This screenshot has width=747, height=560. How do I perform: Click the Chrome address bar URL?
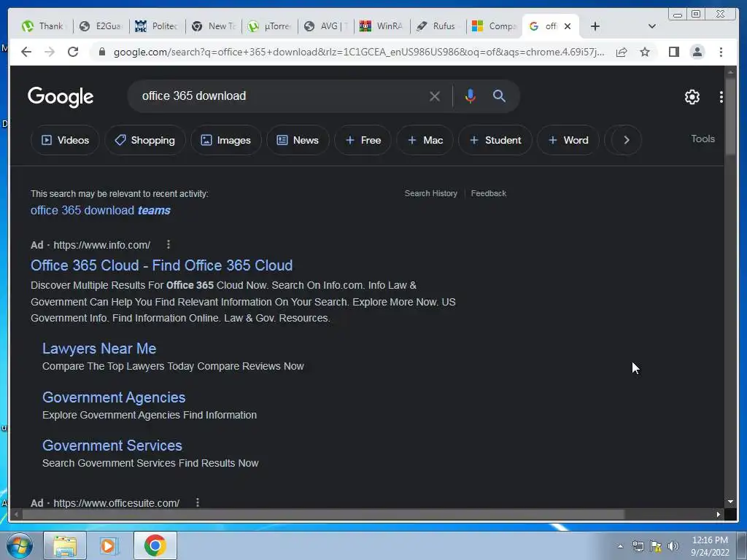coord(359,52)
